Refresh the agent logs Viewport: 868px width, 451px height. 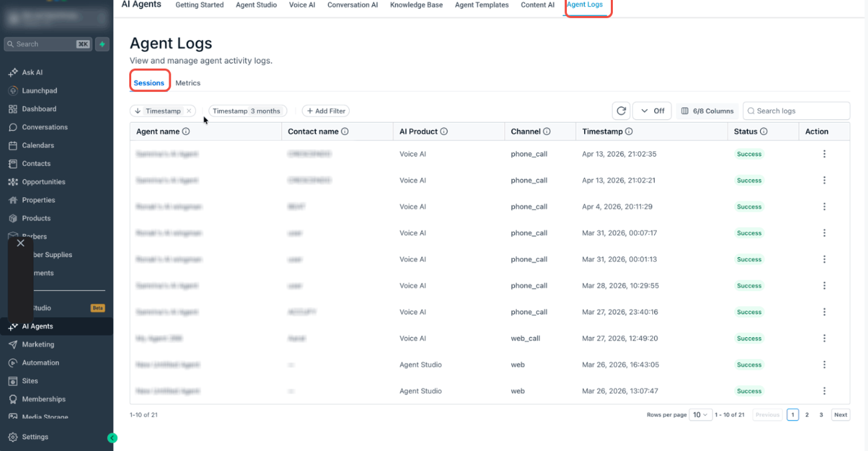coord(621,111)
